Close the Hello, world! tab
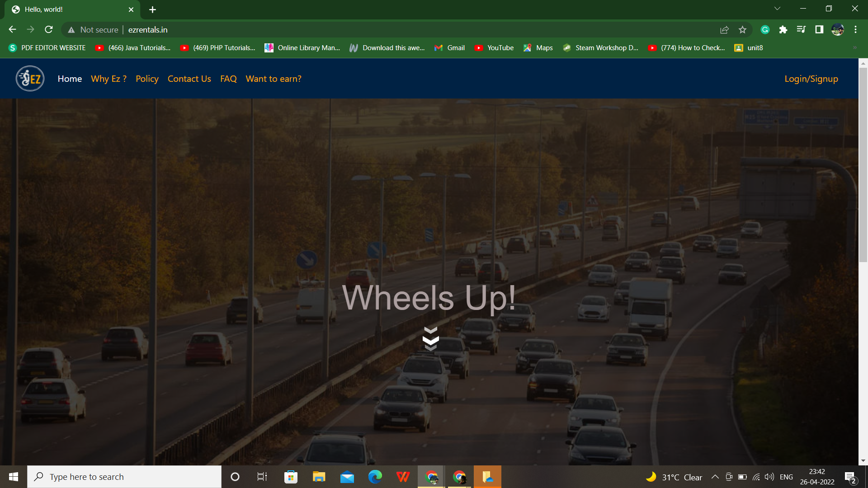 click(131, 9)
